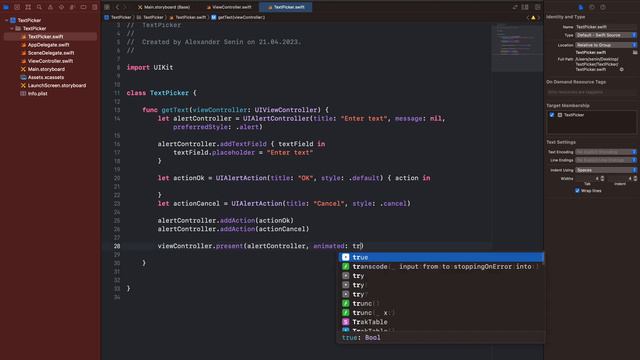Toggle TextPicker target membership checkbox

tap(552, 115)
